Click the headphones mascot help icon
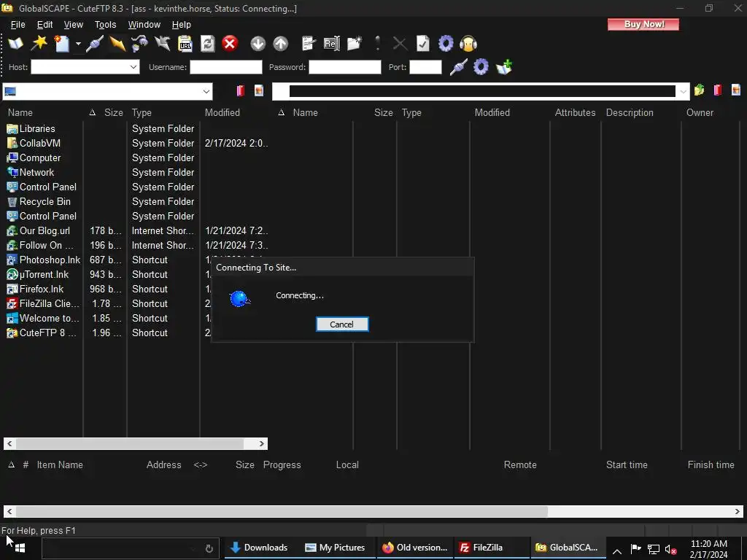Image resolution: width=747 pixels, height=560 pixels. click(468, 44)
